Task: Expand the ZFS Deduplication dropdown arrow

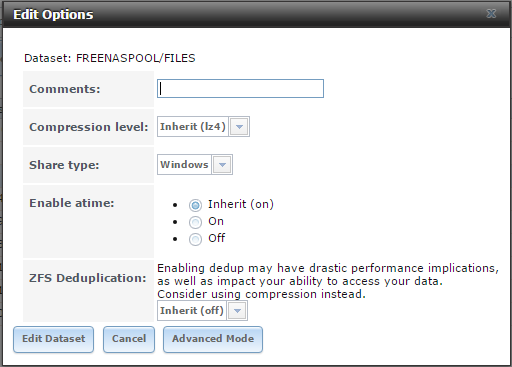Action: [237, 311]
